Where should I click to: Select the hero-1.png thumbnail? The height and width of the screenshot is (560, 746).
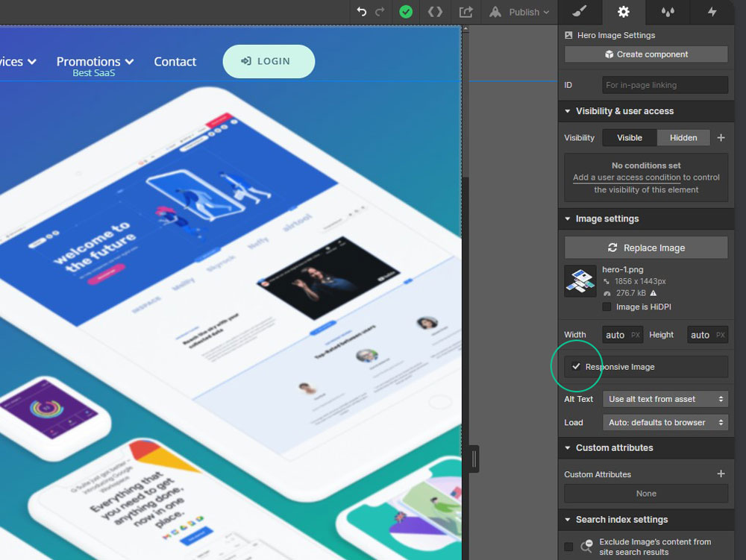580,281
